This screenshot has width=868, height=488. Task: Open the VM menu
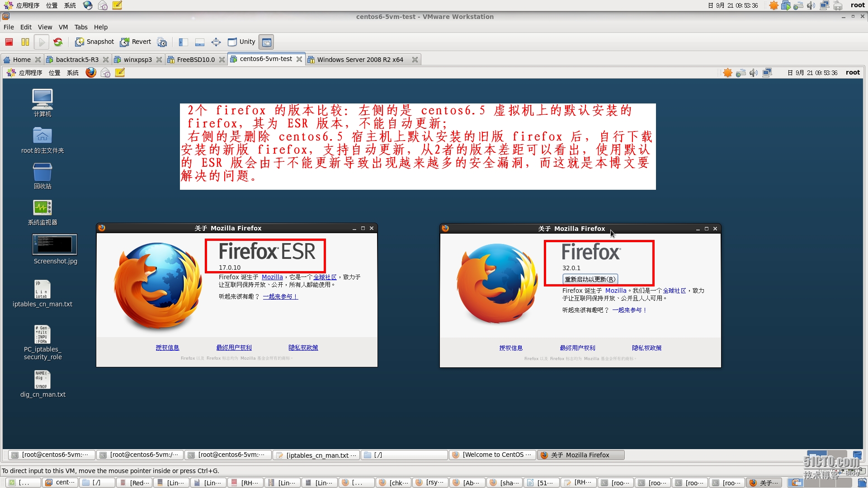(63, 27)
